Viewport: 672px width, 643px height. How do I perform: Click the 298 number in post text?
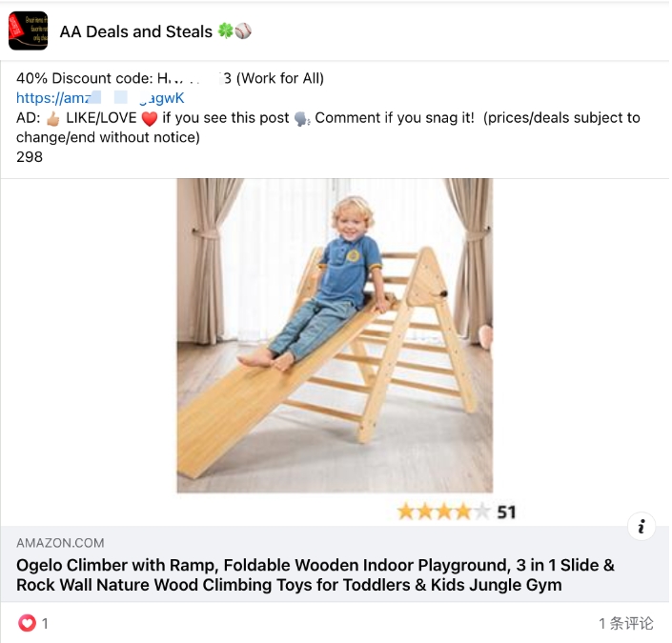tap(30, 157)
